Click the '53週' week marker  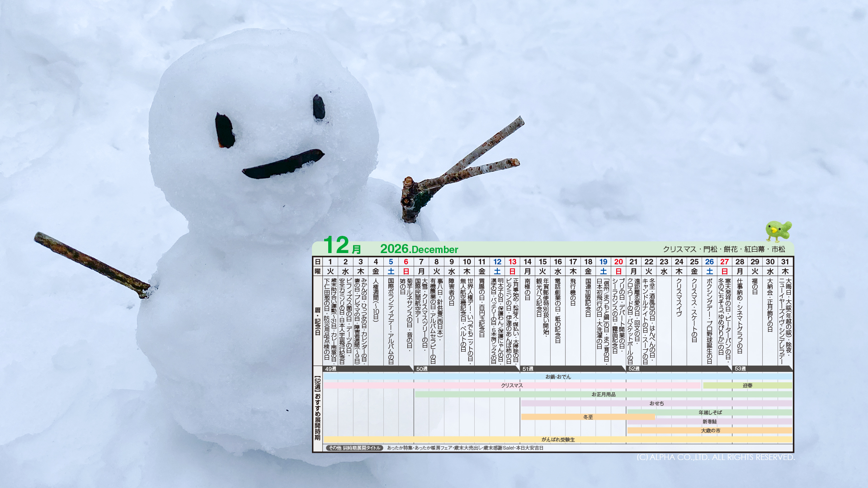coord(740,369)
